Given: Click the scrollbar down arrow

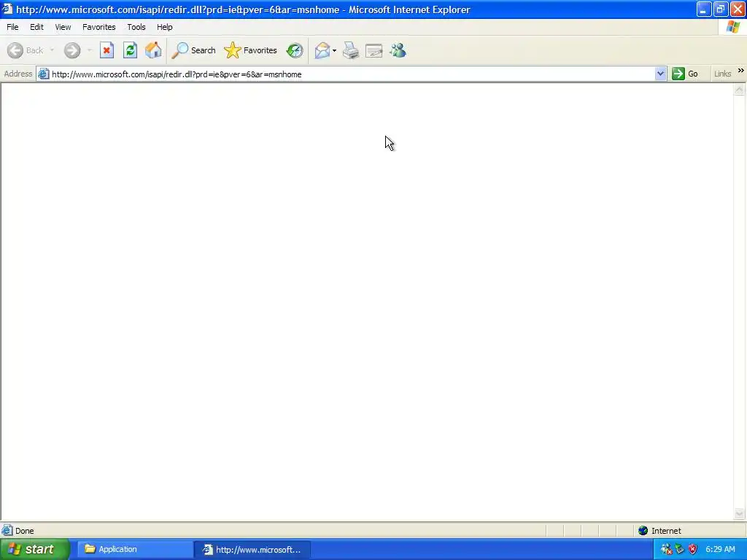Looking at the screenshot, I should pos(740,513).
